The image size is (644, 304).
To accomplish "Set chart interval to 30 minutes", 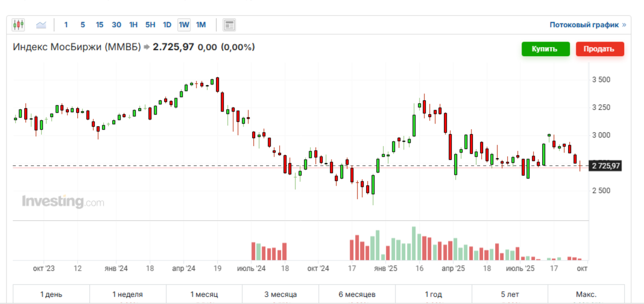I will click(x=116, y=25).
